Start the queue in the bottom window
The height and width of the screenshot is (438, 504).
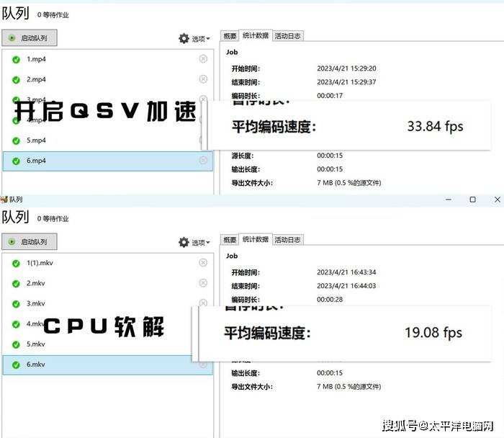30,241
